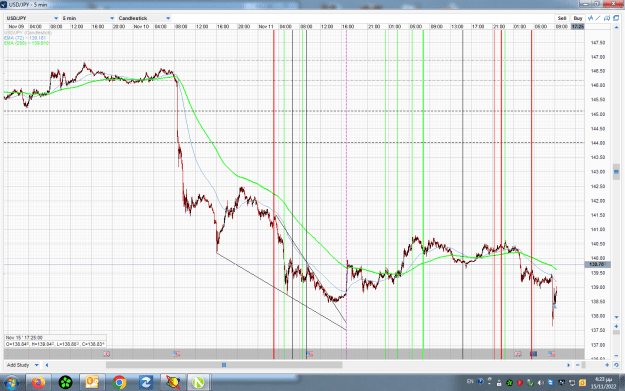
Task: Click the horizontal time zoom slider handle
Action: 584,365
